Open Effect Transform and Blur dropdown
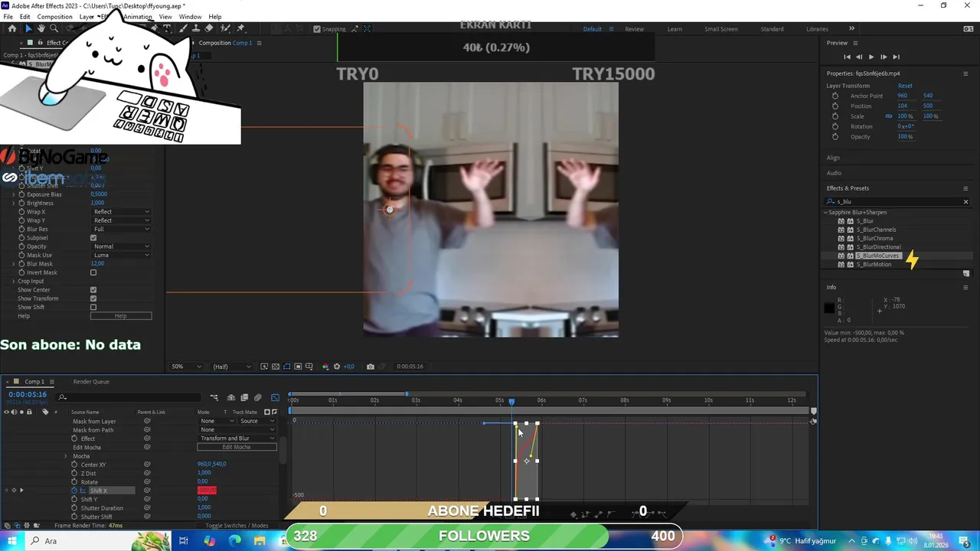Screen dimensions: 980x551 (x=237, y=439)
